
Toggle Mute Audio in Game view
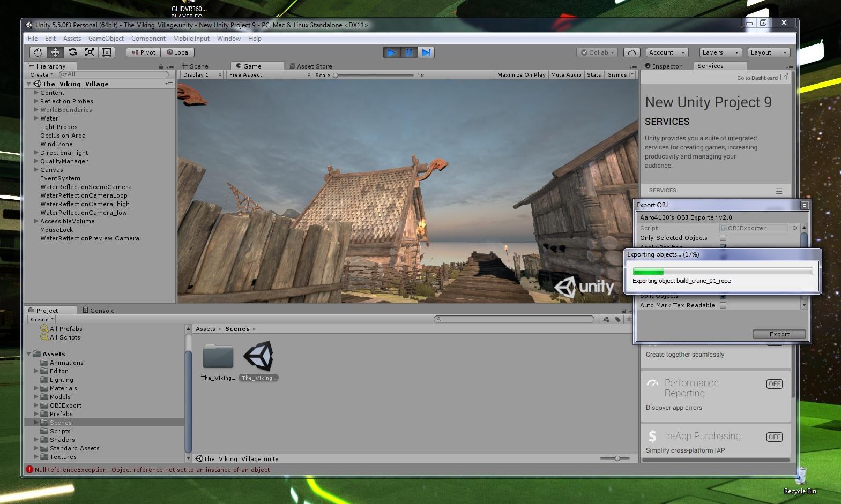566,75
